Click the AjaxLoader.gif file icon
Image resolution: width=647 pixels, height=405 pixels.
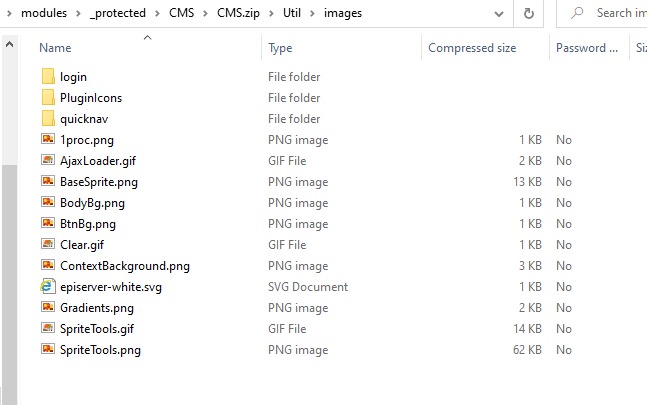(49, 161)
